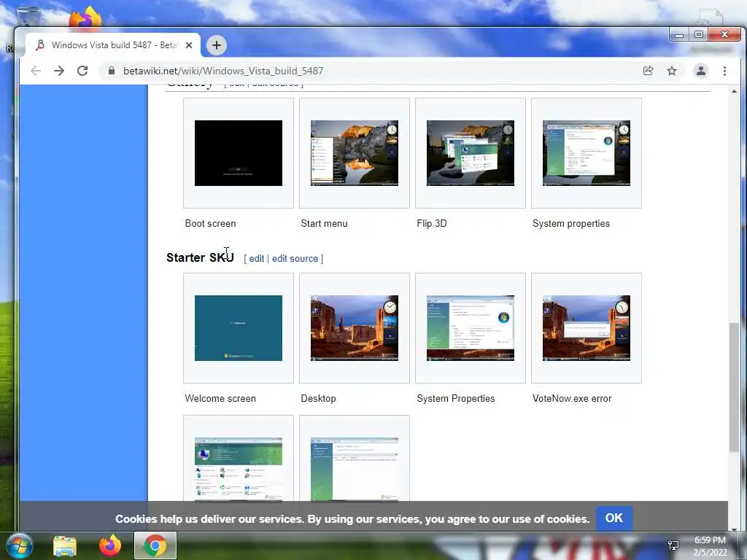747x560 pixels.
Task: Open the Firefox shortcut on the desktop
Action: pyautogui.click(x=85, y=18)
